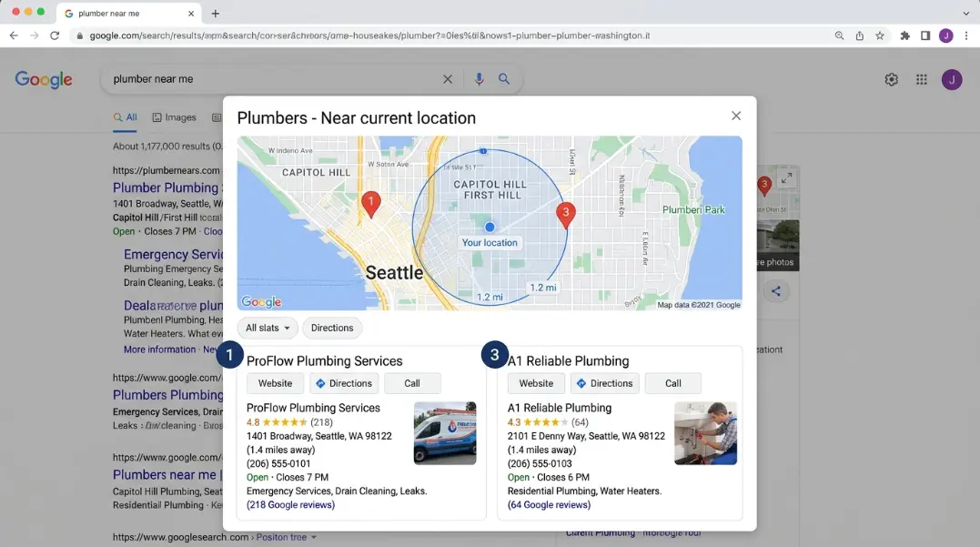Toggle the browser side panel icon
Viewport: 980px width, 547px height.
(x=925, y=35)
